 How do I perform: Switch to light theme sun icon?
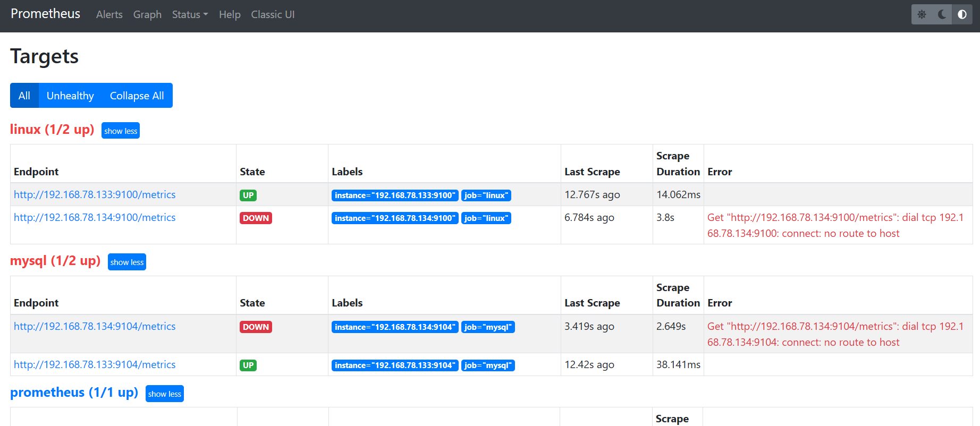pos(922,14)
